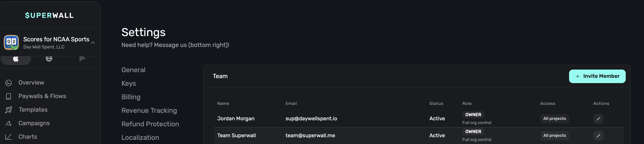
Task: Switch to the Google Play platform icon
Action: pyautogui.click(x=82, y=59)
